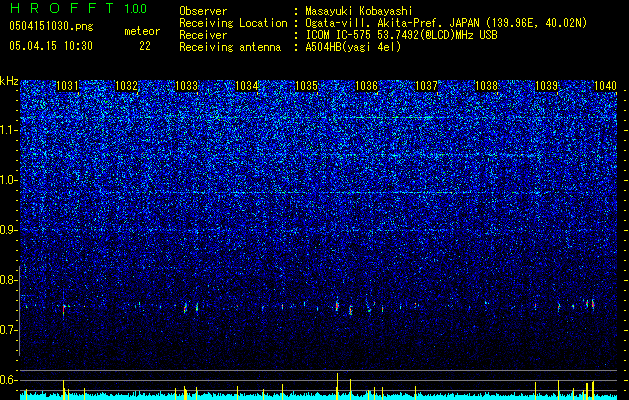Image resolution: width=629 pixels, height=400 pixels.
Task: Click the 1.0 kHz axis label
Action: click(7, 181)
